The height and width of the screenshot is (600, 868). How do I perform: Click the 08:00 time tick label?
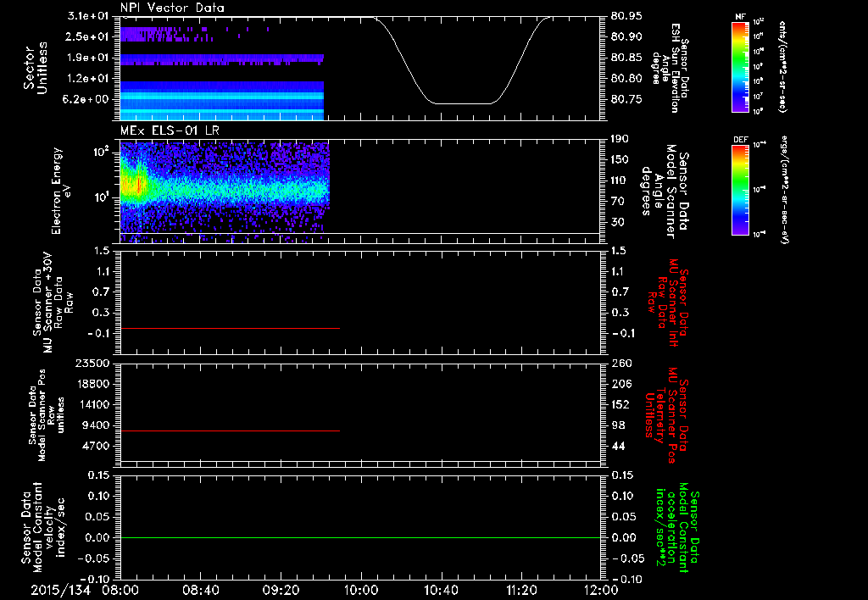click(x=120, y=590)
